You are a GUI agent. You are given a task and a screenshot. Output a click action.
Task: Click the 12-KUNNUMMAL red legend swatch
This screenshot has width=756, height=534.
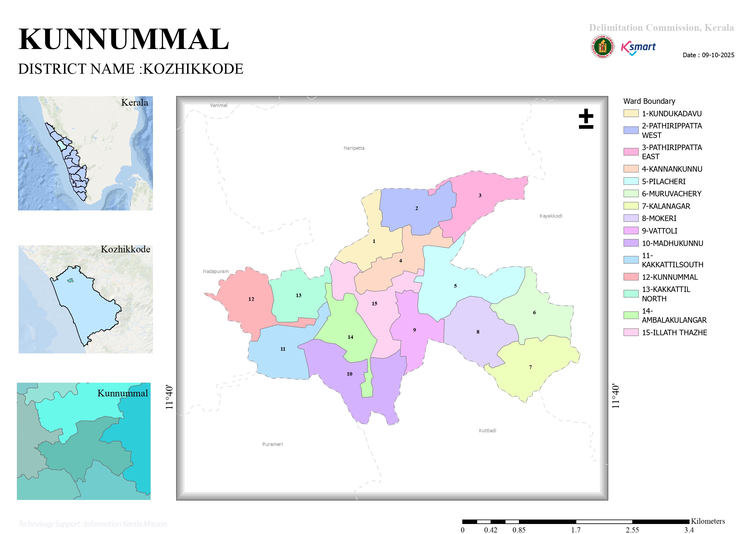click(x=631, y=277)
